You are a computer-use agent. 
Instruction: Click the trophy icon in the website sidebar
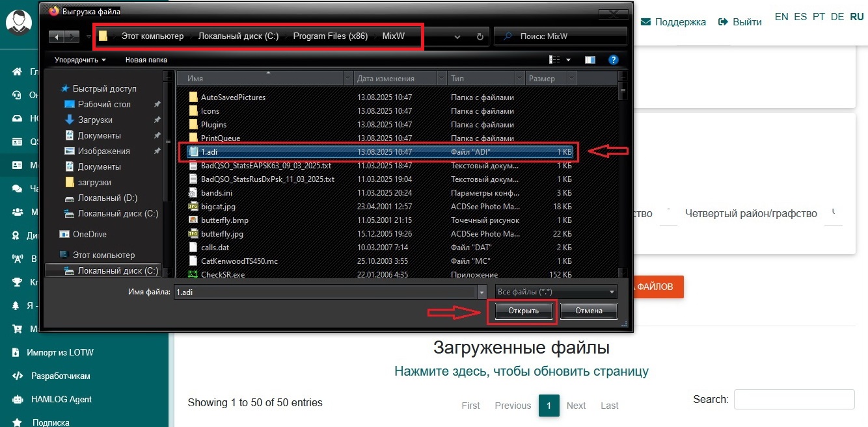point(18,282)
